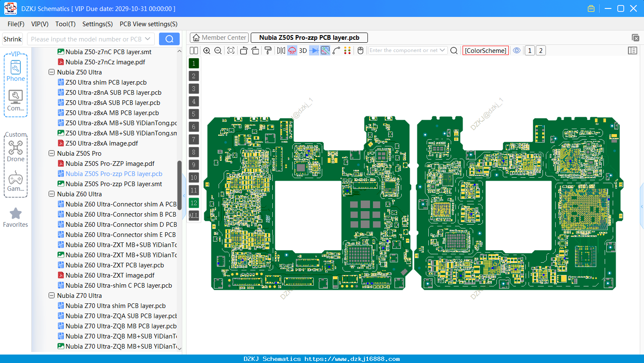Collapse the Nubia Z50 Ultra folder

pos(52,72)
